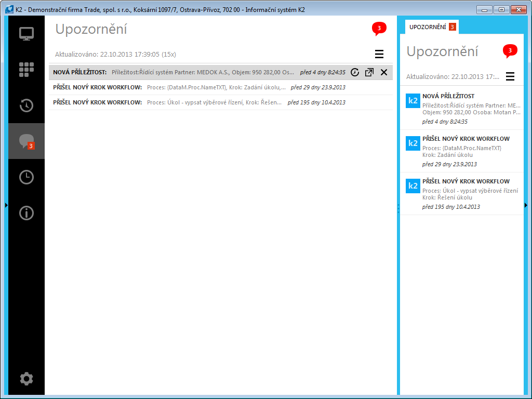Collapse right panel using the right edge arrow
The image size is (532, 399).
pyautogui.click(x=526, y=205)
